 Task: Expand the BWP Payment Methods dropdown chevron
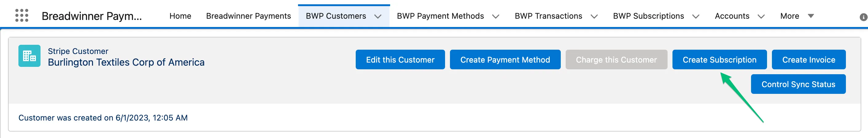click(x=496, y=16)
